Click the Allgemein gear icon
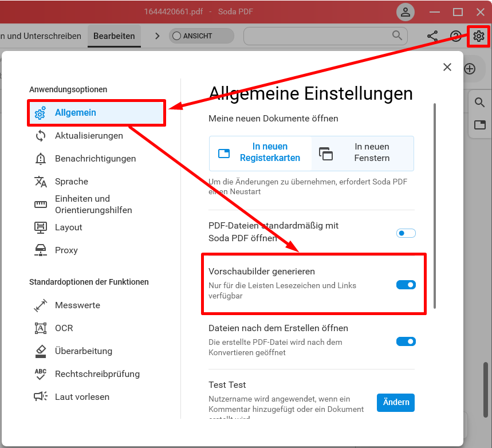 (x=40, y=113)
